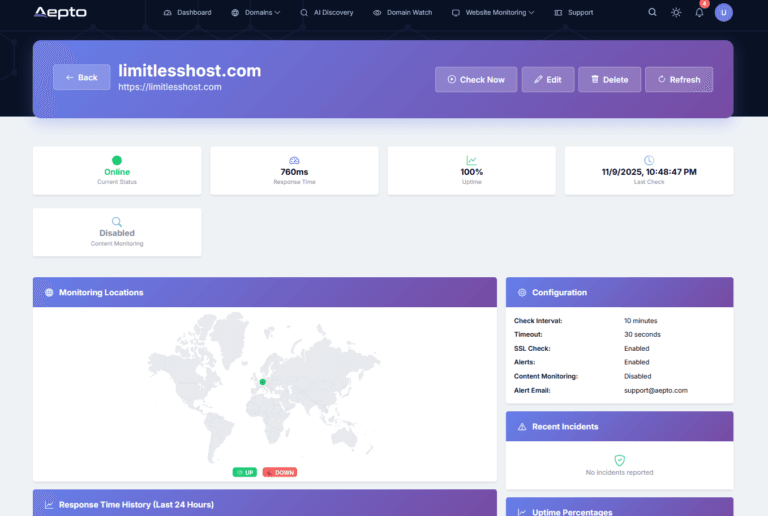The width and height of the screenshot is (768, 516).
Task: Open Domain Watch from the navbar
Action: point(405,13)
